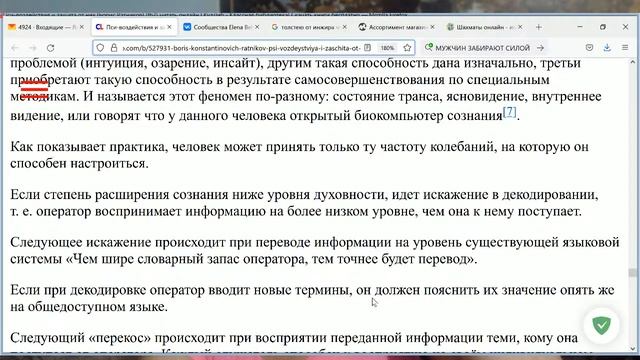Close the 'толстею от инжира' tab

click(344, 27)
